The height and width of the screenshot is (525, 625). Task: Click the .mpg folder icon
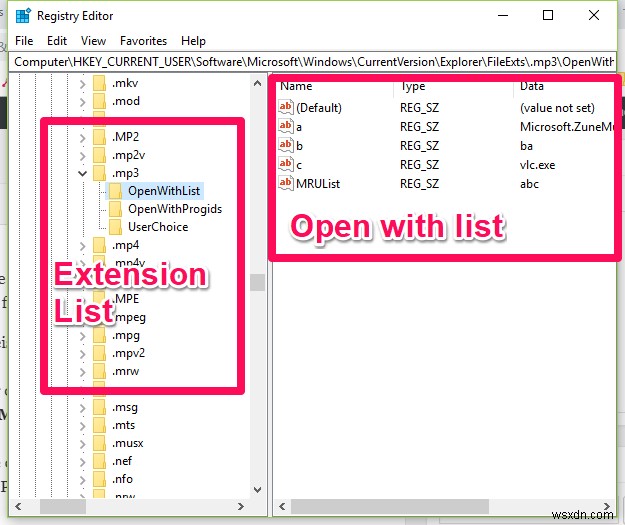99,335
